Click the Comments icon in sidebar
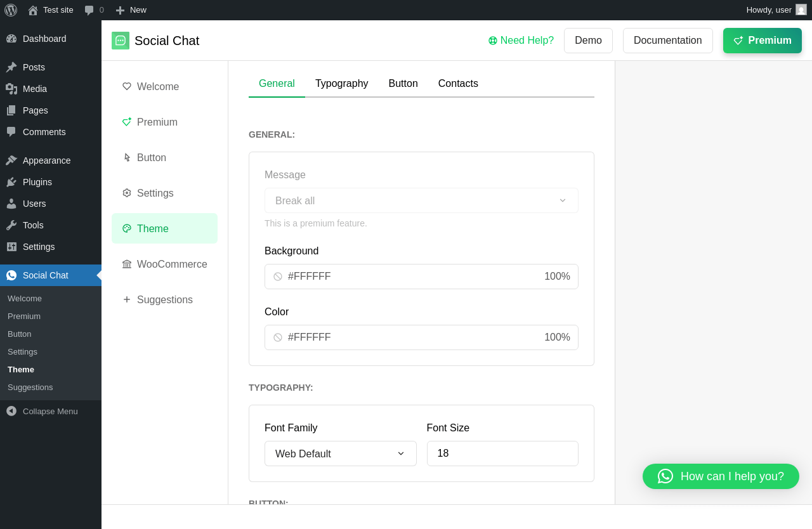Viewport: 812px width, 529px height. point(11,132)
